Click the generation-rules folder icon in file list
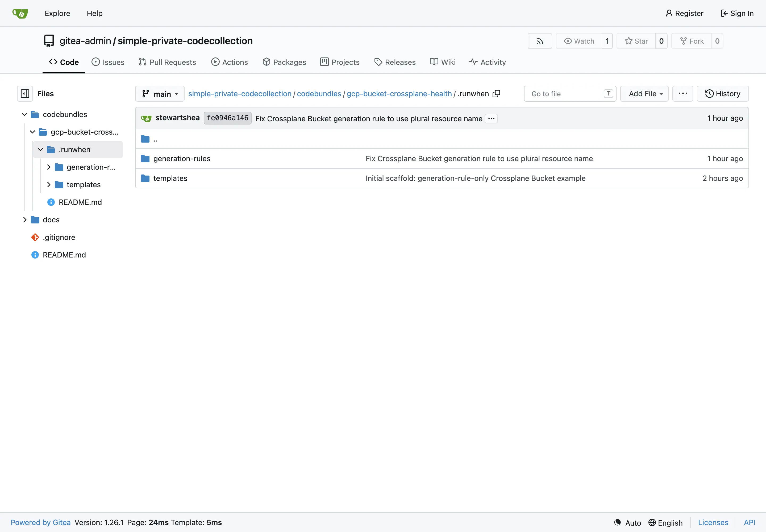Viewport: 766px width, 532px height. [x=145, y=159]
